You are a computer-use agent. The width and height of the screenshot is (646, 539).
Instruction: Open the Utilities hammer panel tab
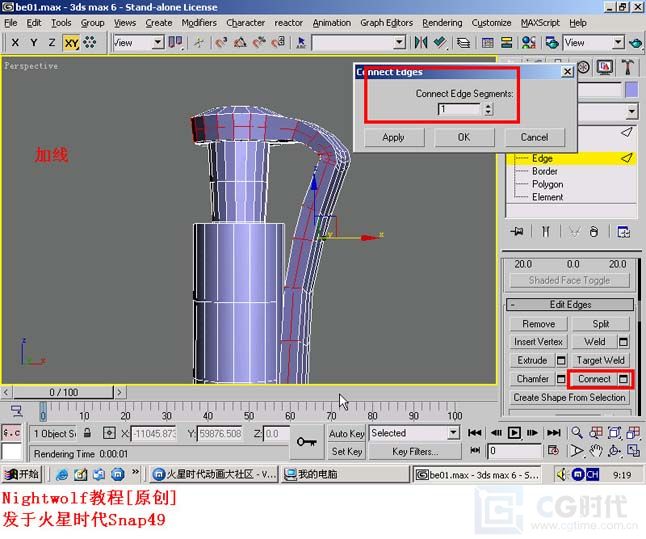coord(627,67)
